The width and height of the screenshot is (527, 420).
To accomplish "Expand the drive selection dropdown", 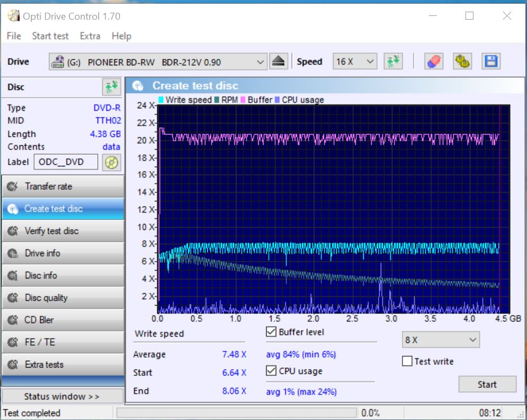I will coord(260,62).
